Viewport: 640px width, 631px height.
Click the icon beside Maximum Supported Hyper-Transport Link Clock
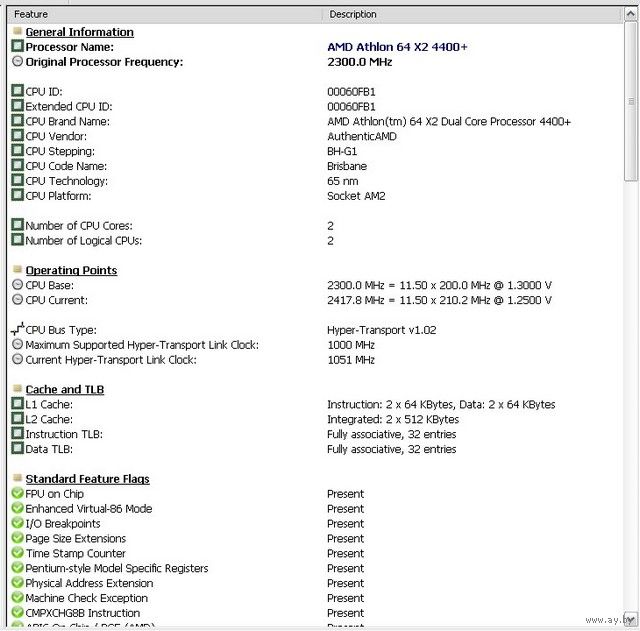point(17,344)
